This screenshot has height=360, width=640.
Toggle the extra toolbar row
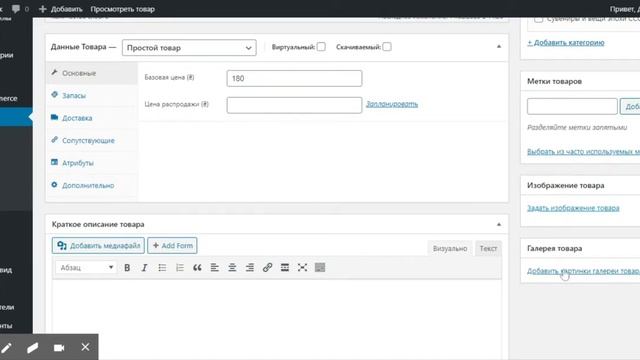(320, 268)
